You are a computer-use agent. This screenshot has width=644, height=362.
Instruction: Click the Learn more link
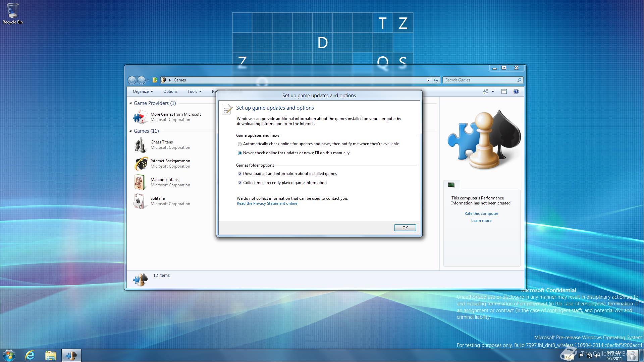(x=481, y=221)
